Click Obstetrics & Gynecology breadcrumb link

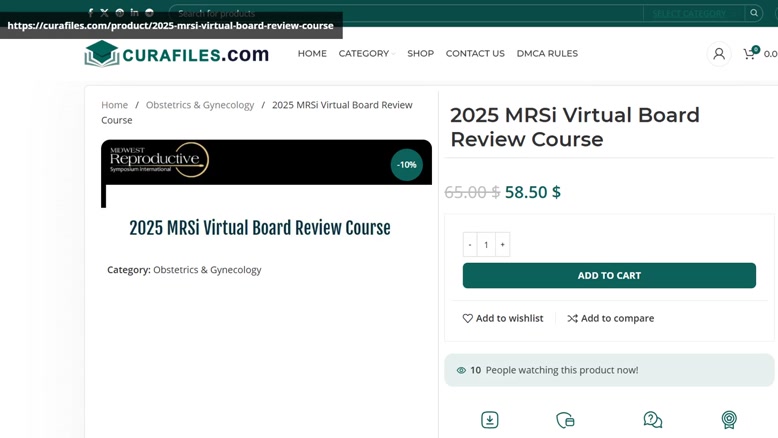coord(200,105)
